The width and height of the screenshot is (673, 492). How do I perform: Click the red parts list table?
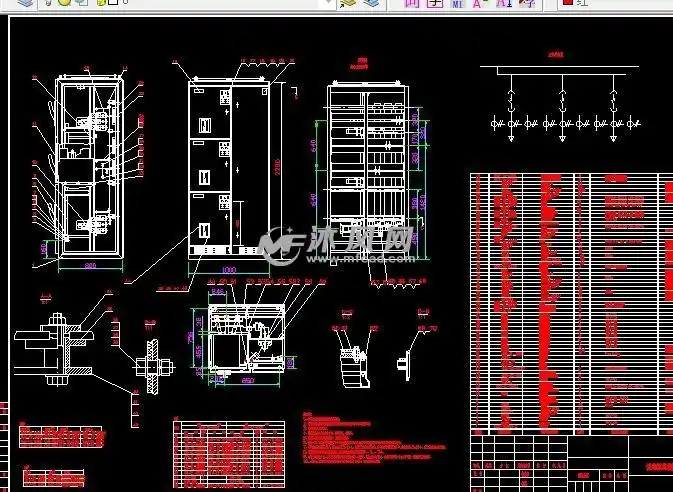coord(570,300)
